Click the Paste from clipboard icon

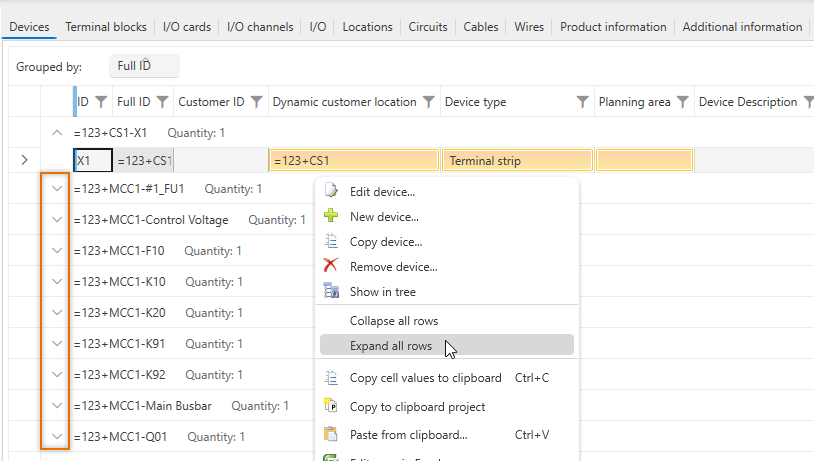pyautogui.click(x=331, y=434)
